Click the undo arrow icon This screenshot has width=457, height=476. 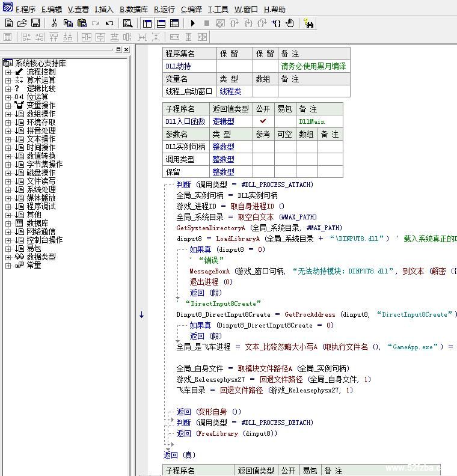109,23
